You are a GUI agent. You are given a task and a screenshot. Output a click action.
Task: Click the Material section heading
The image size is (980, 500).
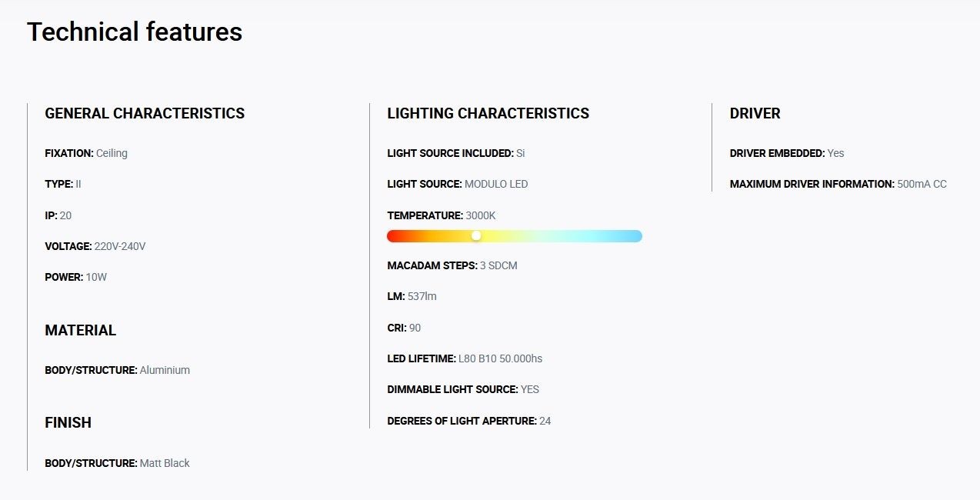point(81,330)
